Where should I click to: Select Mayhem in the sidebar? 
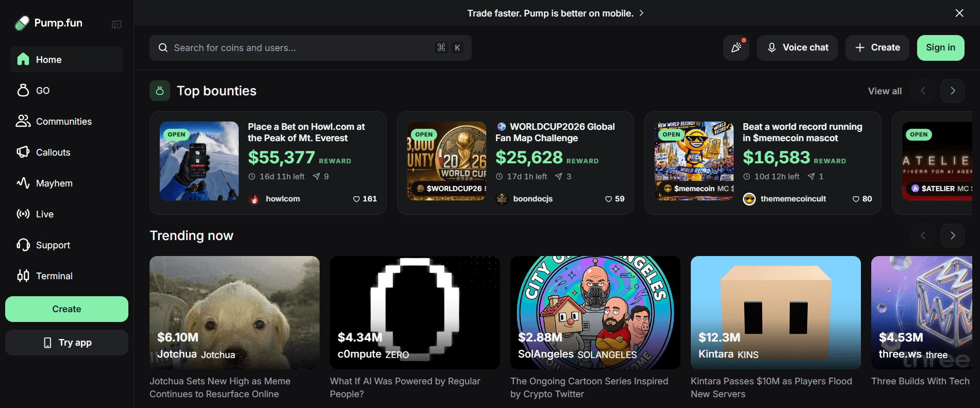tap(67, 183)
